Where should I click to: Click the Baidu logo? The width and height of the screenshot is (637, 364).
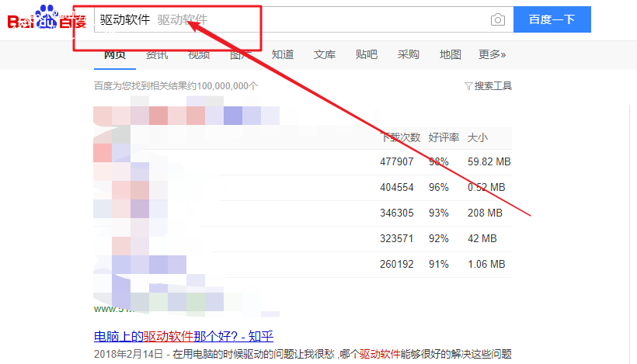(47, 18)
